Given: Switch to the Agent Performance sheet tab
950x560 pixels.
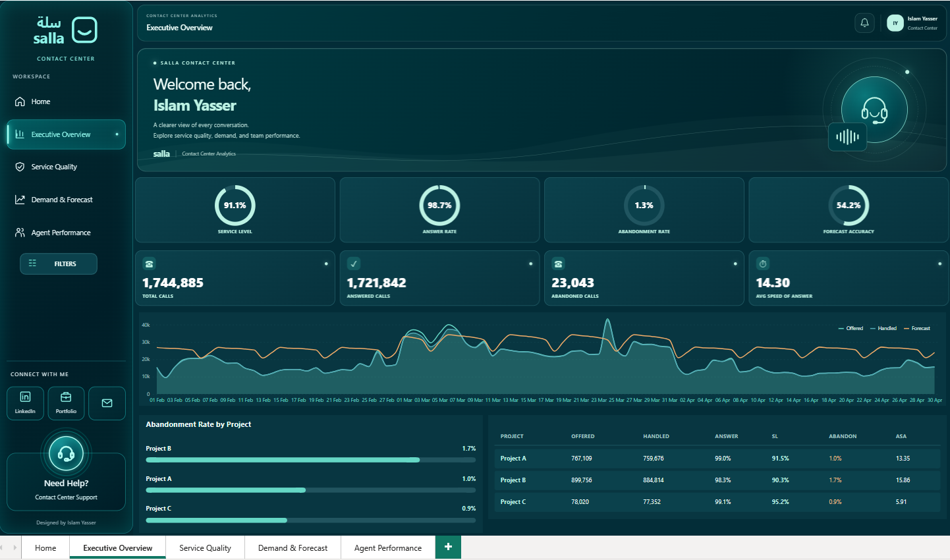Looking at the screenshot, I should point(388,547).
